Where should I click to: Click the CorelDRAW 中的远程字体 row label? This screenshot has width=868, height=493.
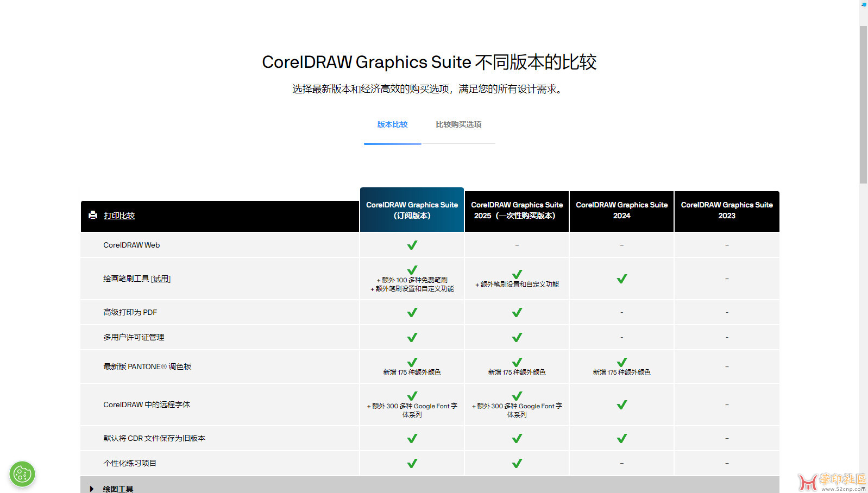(x=147, y=404)
